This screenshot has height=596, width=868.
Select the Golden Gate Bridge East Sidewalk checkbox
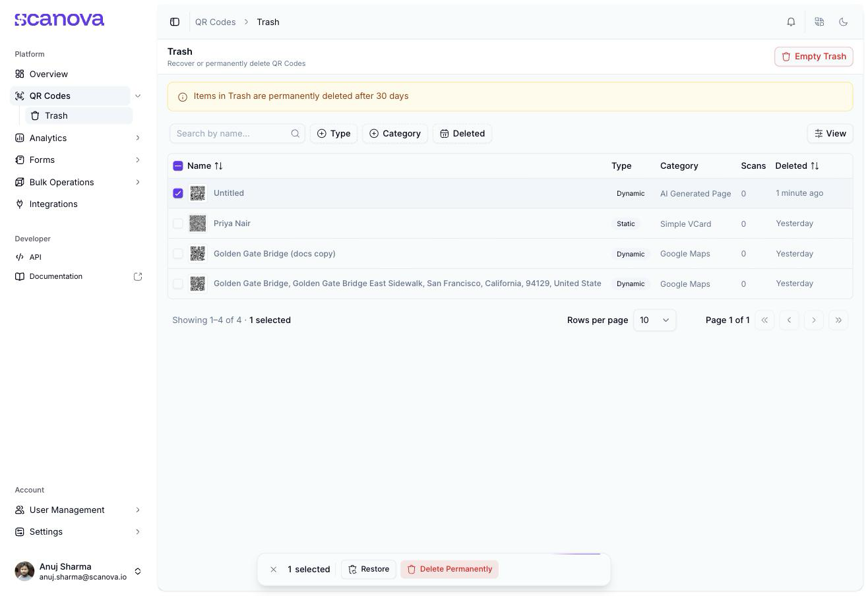point(178,283)
